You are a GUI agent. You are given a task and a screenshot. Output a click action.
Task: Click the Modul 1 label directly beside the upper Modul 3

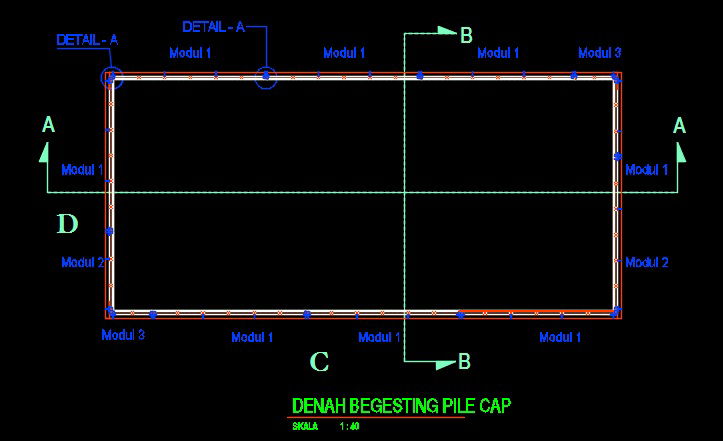(x=498, y=53)
